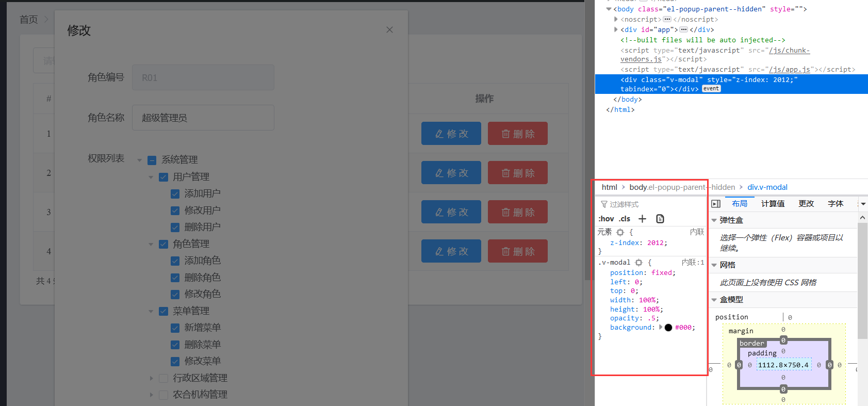Collapse the 菜单管理 tree node arrow

coord(151,311)
